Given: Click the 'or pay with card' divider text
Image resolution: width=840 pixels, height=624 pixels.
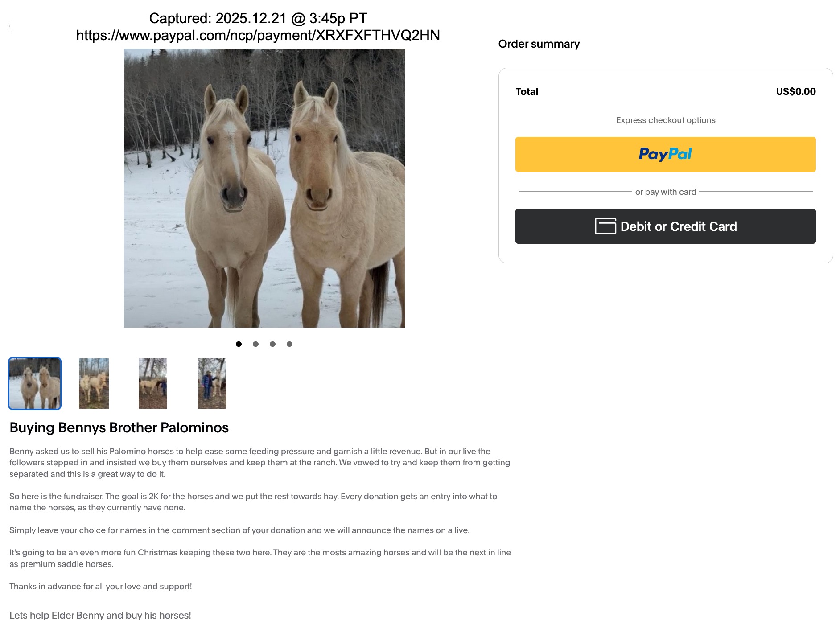Looking at the screenshot, I should [665, 192].
